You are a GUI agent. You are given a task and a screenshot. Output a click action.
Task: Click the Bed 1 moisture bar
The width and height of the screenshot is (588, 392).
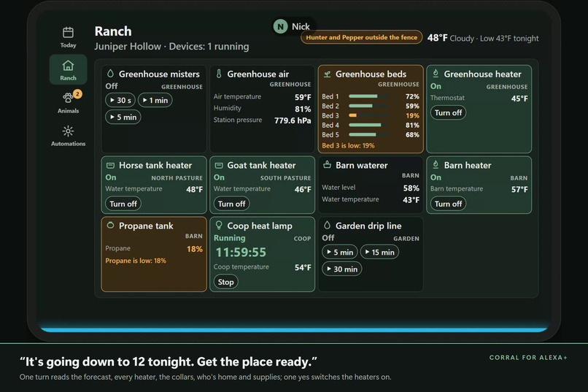pos(368,96)
